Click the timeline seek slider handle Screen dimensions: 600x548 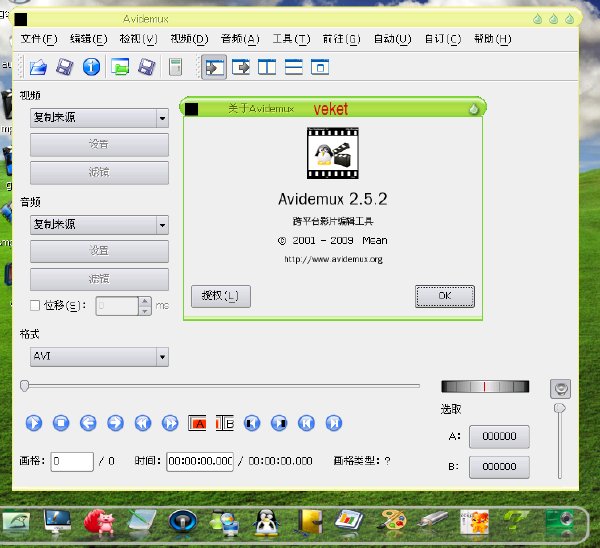pos(24,386)
